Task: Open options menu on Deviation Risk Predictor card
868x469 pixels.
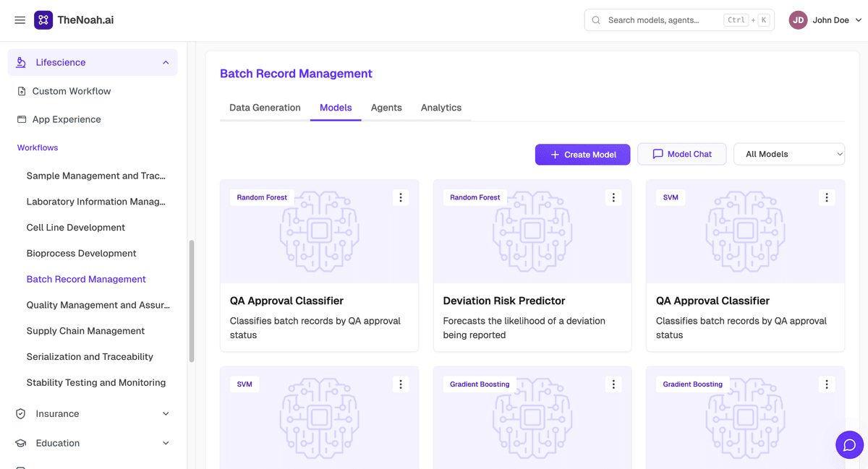Action: tap(613, 197)
